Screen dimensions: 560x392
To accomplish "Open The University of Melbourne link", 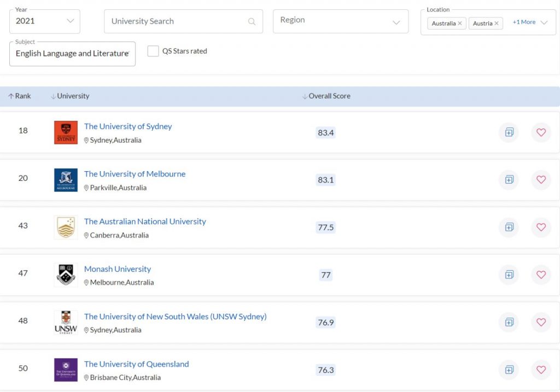I will pyautogui.click(x=135, y=174).
